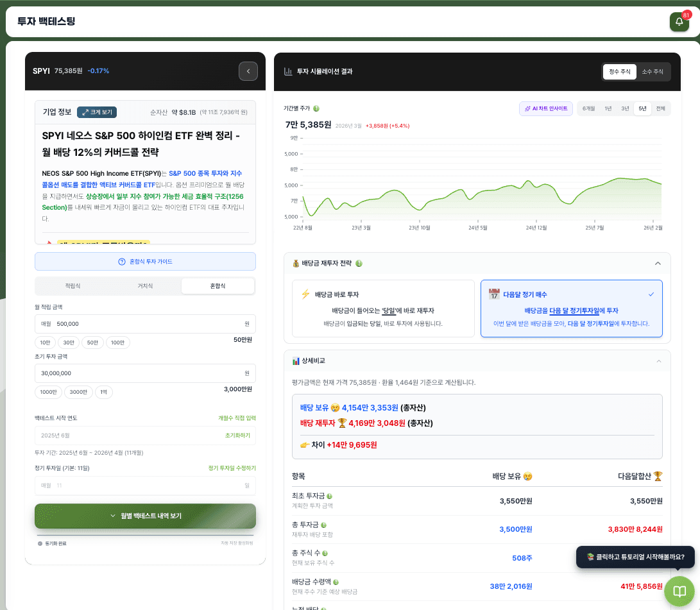Click the 월 적립 금액 input field
The width and height of the screenshot is (700, 610).
pyautogui.click(x=145, y=324)
